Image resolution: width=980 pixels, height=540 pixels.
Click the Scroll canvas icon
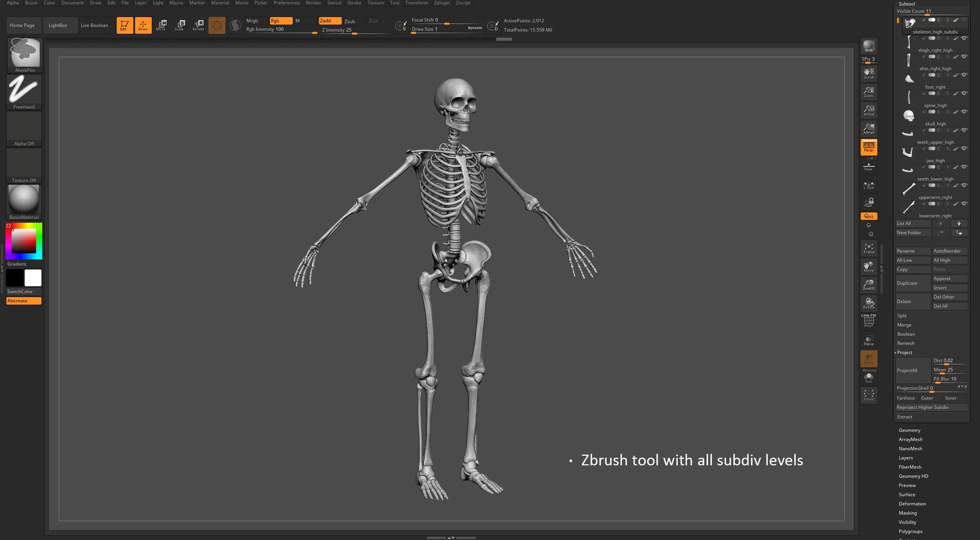click(x=869, y=73)
